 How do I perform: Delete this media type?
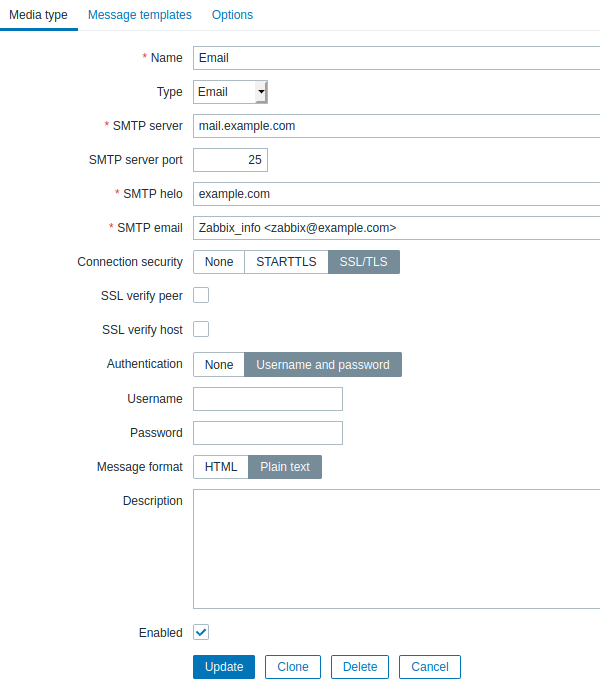pyautogui.click(x=360, y=666)
